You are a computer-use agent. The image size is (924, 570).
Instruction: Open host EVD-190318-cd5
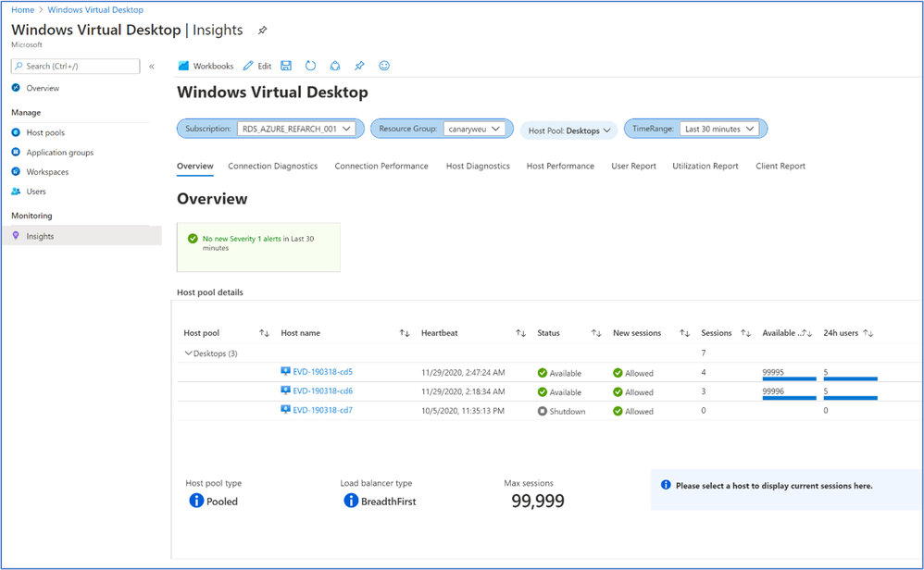click(323, 372)
